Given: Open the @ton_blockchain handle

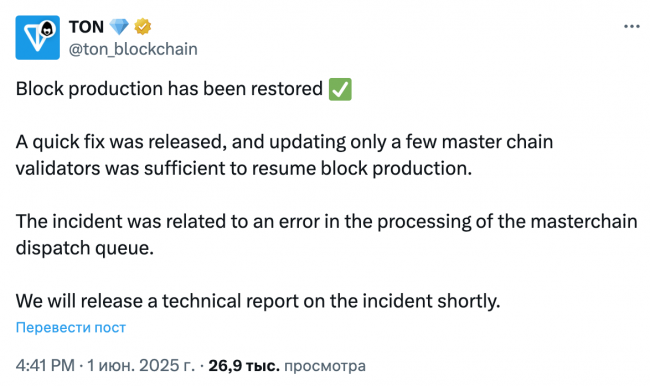Looking at the screenshot, I should click(133, 49).
